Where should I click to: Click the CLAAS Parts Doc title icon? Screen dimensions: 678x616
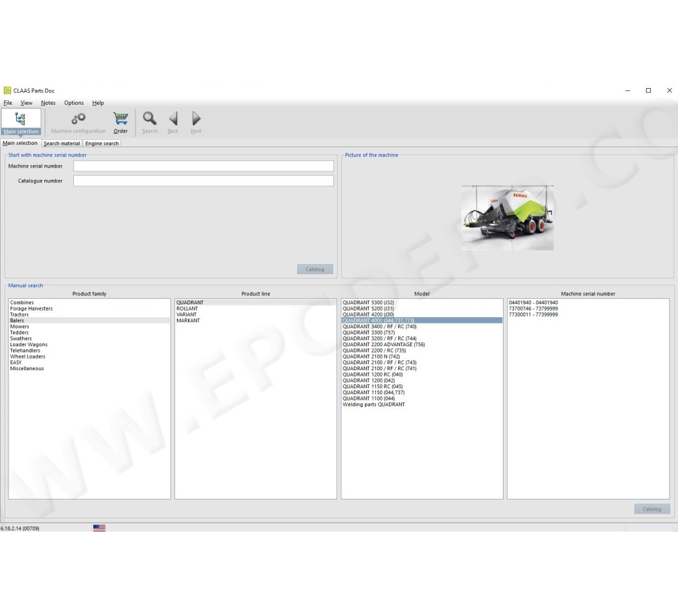[x=7, y=91]
